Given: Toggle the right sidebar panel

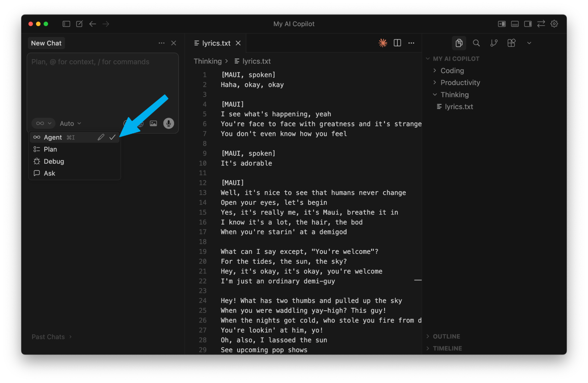Looking at the screenshot, I should [528, 24].
